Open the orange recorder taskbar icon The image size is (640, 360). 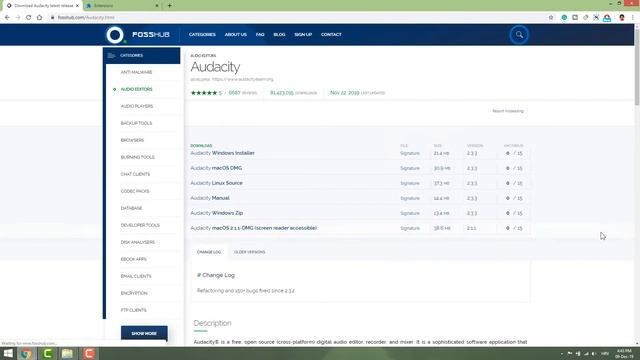click(x=89, y=353)
